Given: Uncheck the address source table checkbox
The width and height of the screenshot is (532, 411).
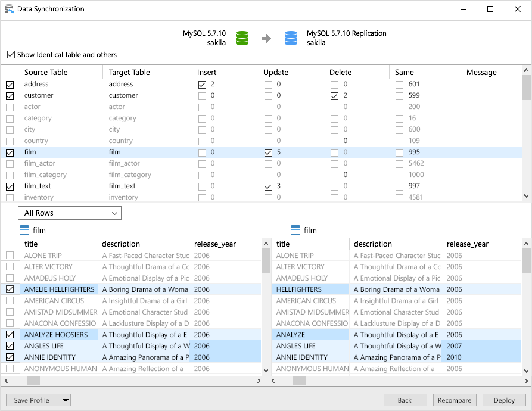Looking at the screenshot, I should (10, 85).
